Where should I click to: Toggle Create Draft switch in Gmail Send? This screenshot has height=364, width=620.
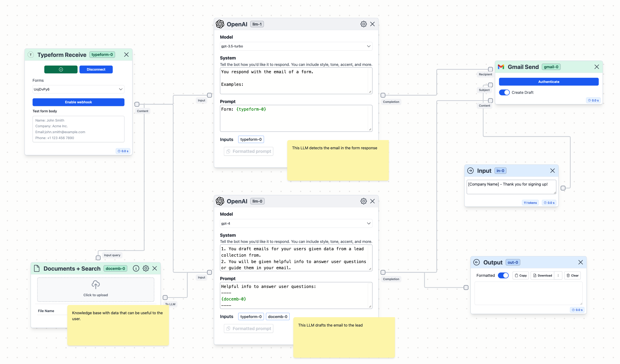(x=504, y=92)
